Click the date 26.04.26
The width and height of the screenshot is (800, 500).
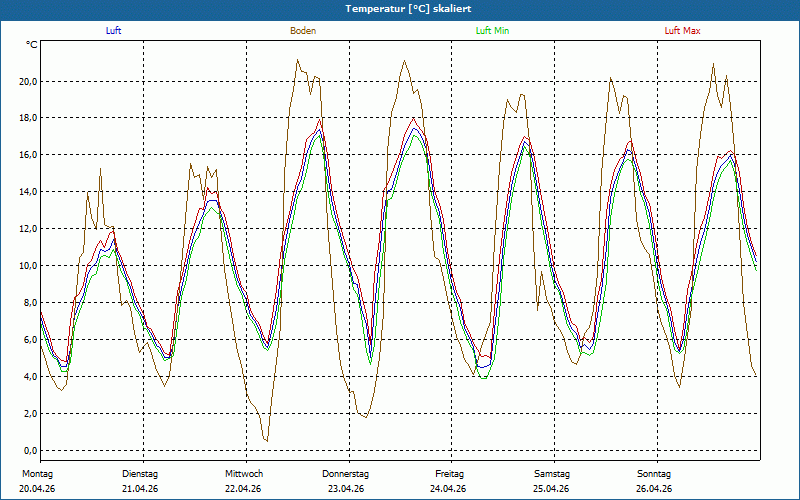coord(654,489)
